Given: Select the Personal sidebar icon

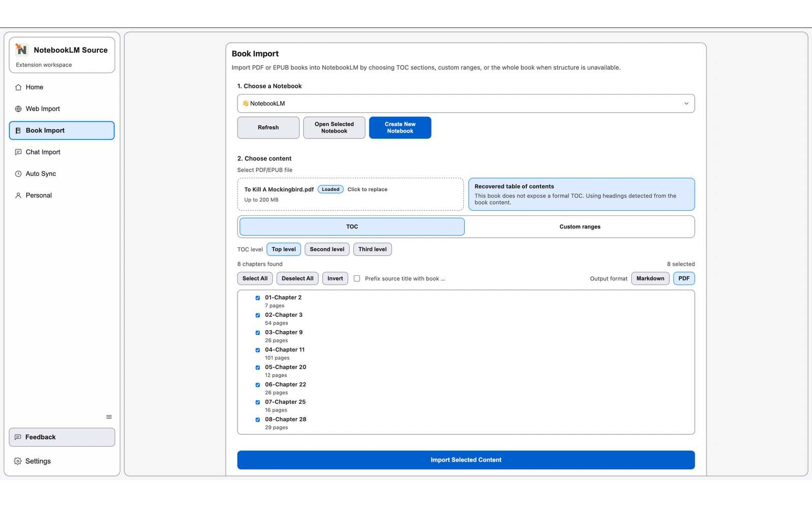Looking at the screenshot, I should 18,195.
